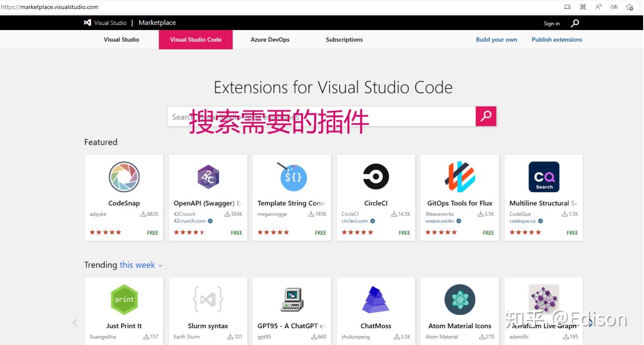Click the verified badge beside 42crunch.com
This screenshot has height=345, width=644.
(x=210, y=221)
